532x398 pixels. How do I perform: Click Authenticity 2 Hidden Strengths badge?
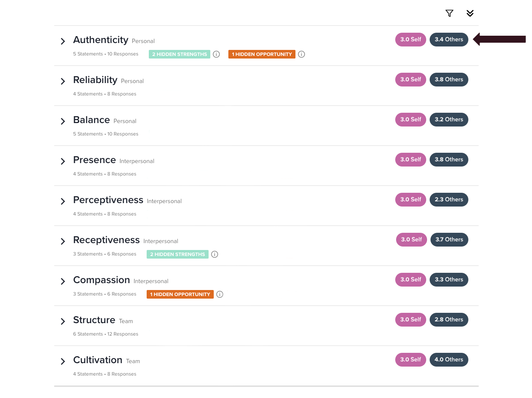tap(179, 54)
